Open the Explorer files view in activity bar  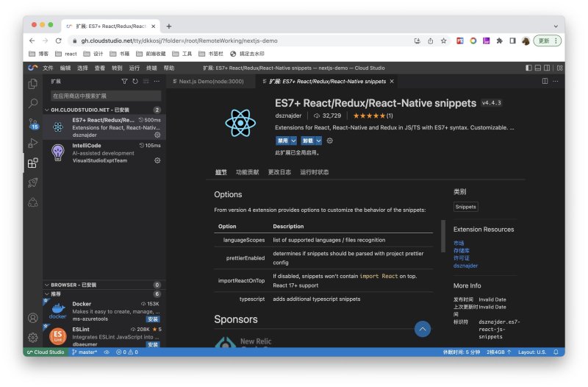33,84
